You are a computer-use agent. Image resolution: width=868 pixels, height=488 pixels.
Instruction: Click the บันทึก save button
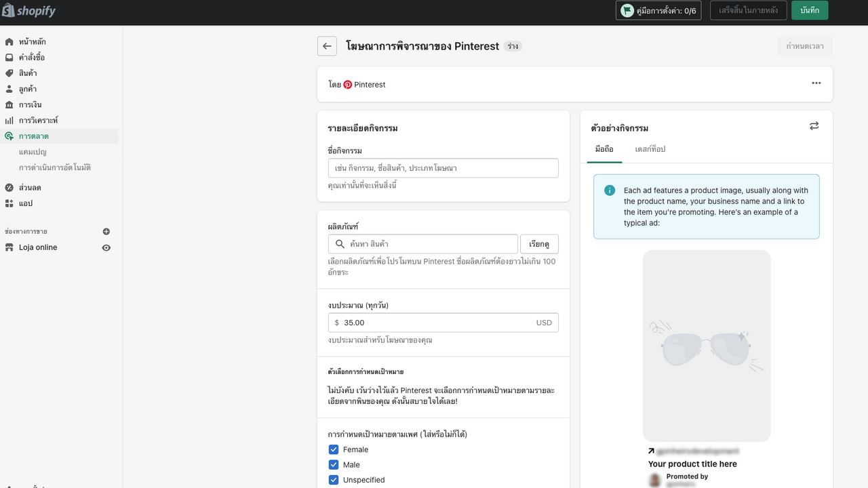(810, 10)
